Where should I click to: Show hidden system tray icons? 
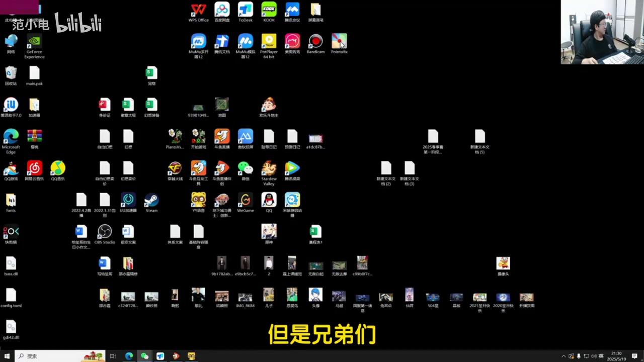click(x=563, y=356)
